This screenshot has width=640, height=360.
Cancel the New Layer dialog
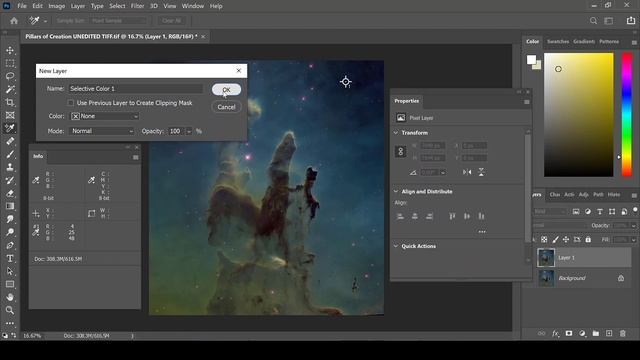226,107
